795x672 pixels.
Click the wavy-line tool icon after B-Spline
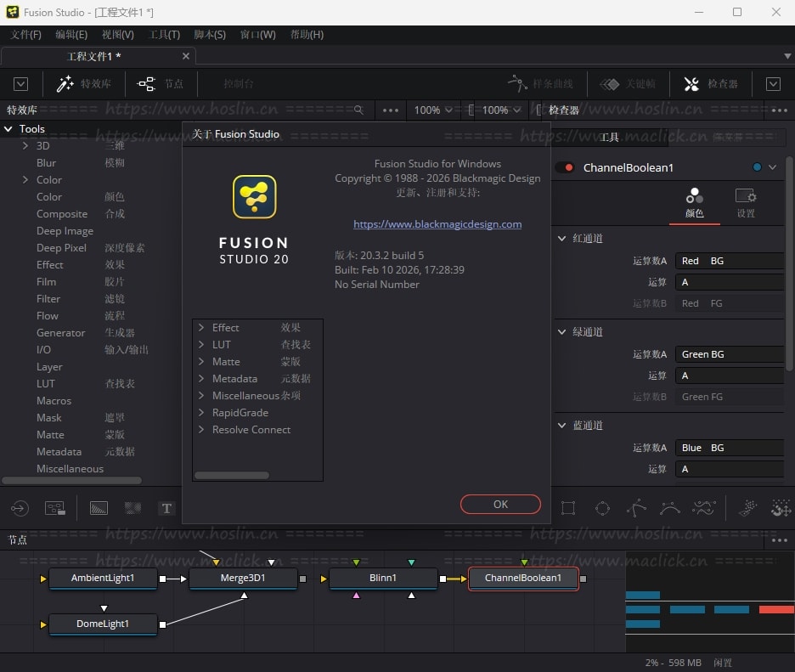[704, 508]
